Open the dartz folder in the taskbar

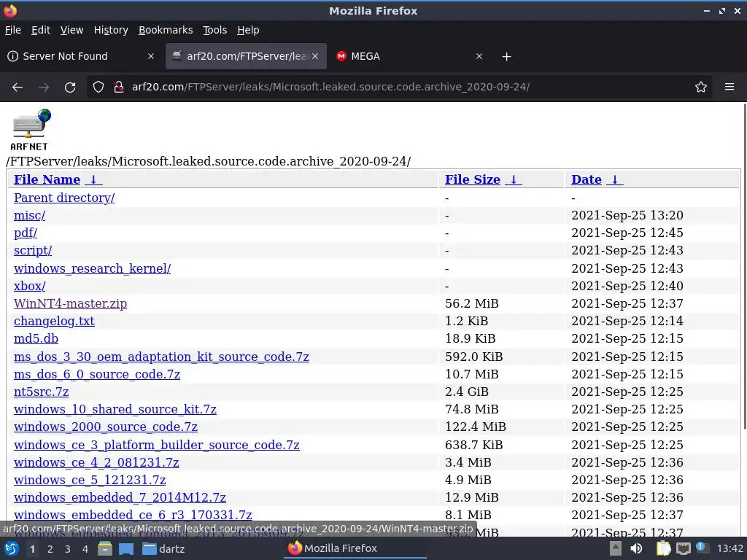click(x=164, y=549)
